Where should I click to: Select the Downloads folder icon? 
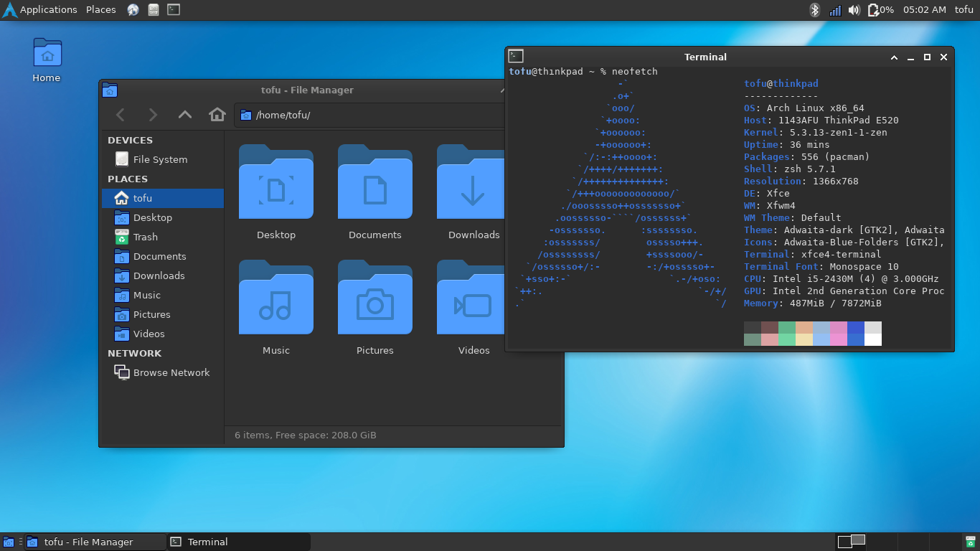coord(471,182)
